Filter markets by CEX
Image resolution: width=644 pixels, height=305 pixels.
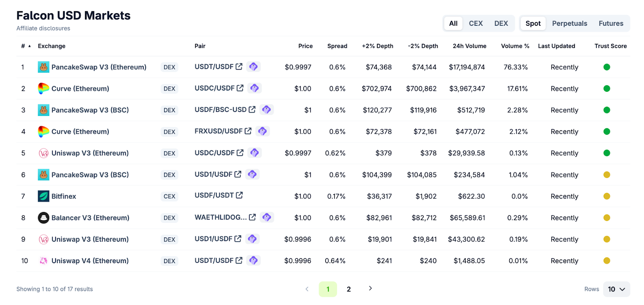(x=476, y=23)
